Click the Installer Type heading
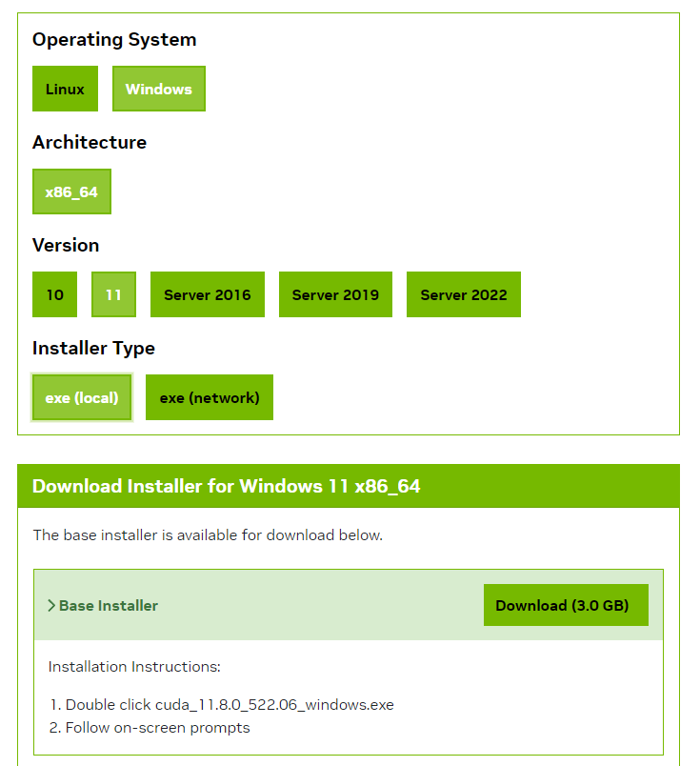The width and height of the screenshot is (700, 766). pyautogui.click(x=93, y=349)
